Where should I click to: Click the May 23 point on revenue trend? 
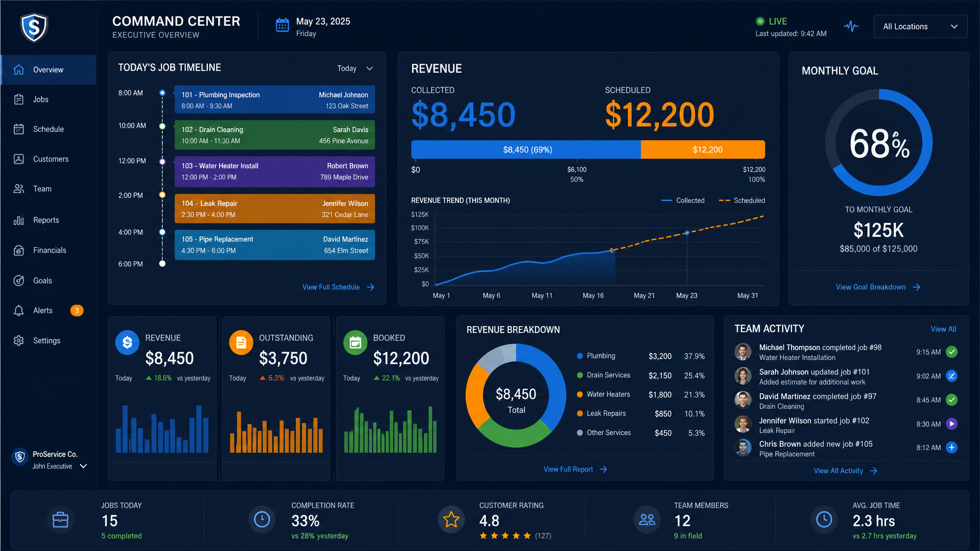[x=687, y=233]
